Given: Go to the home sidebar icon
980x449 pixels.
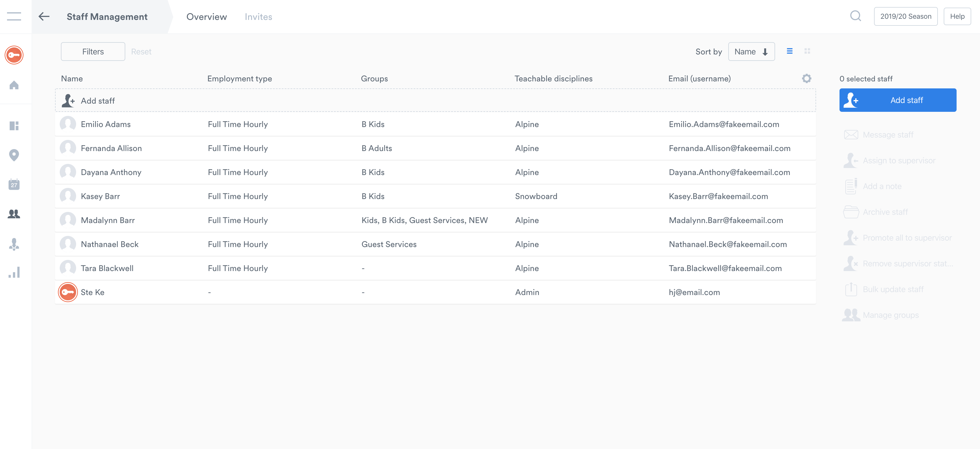Looking at the screenshot, I should [x=14, y=85].
